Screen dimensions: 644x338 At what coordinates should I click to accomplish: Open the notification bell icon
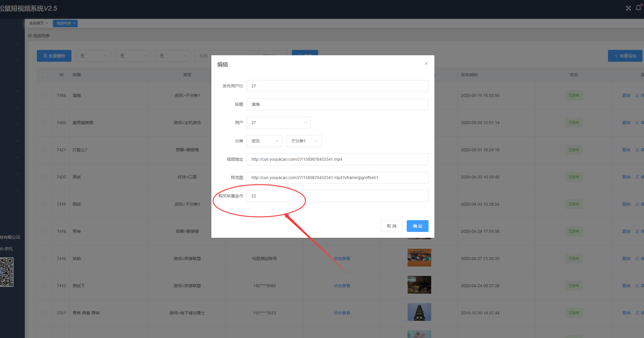click(x=638, y=8)
